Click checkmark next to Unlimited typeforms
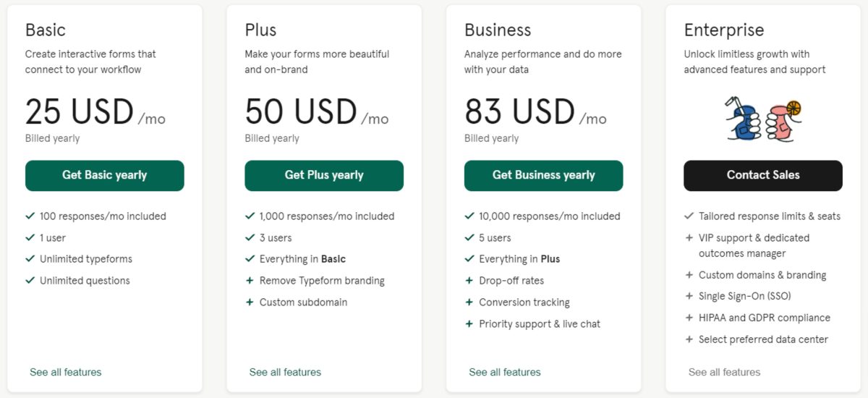 [x=30, y=259]
